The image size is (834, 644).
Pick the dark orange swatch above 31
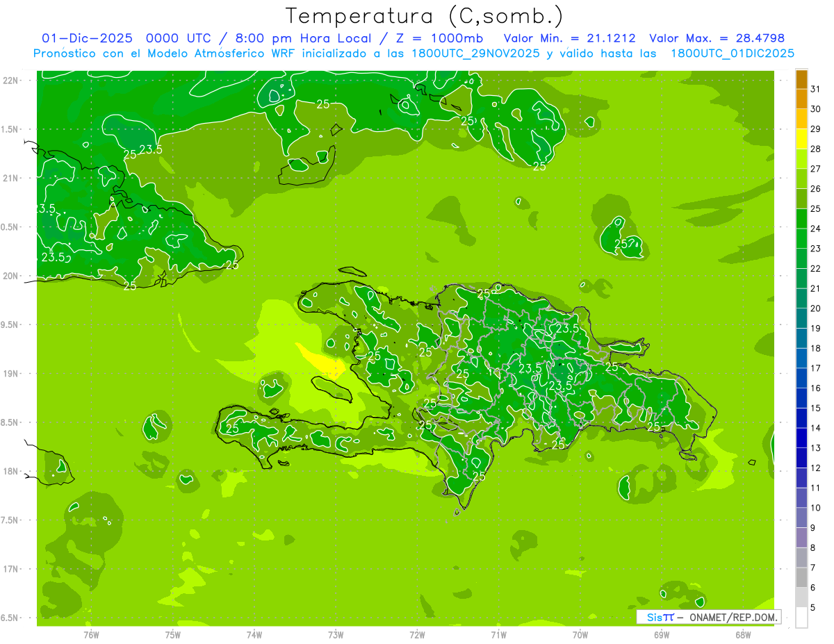pyautogui.click(x=801, y=79)
